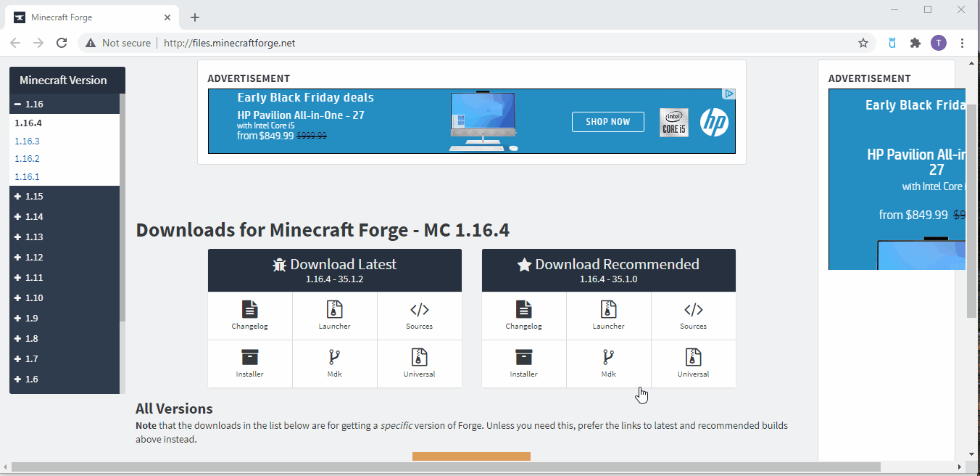
Task: Click "Downloads for Minecraft Forge - MC 1.16.4" heading
Action: pyautogui.click(x=323, y=230)
